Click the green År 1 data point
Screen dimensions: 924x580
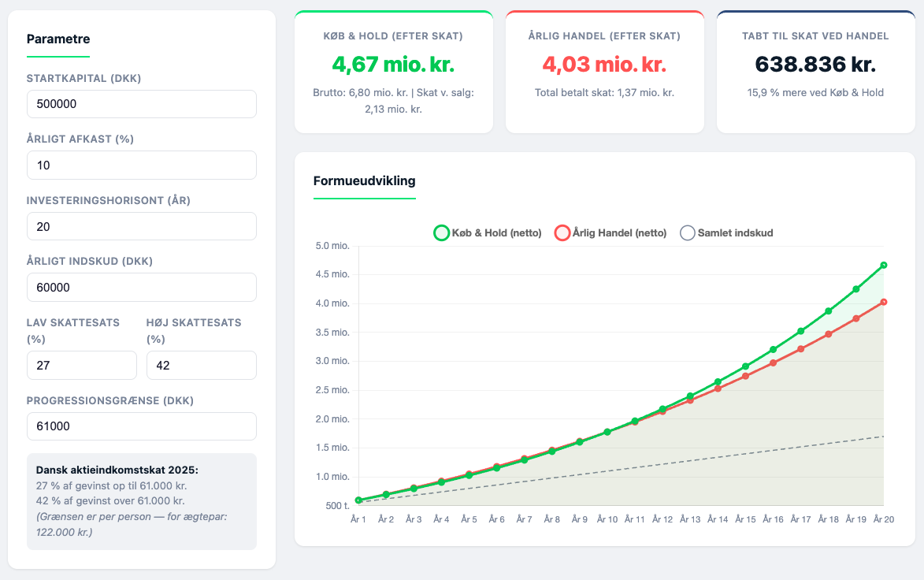tap(358, 500)
